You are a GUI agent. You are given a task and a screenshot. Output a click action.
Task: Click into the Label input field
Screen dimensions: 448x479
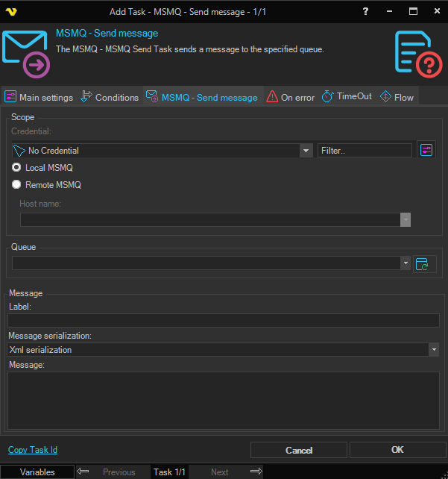coord(224,320)
